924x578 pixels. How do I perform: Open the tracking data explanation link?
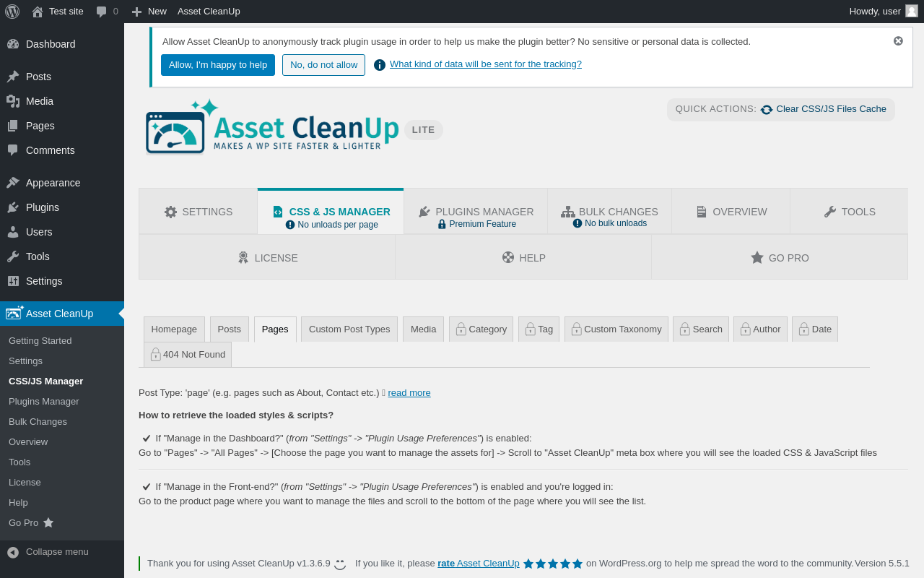click(486, 64)
